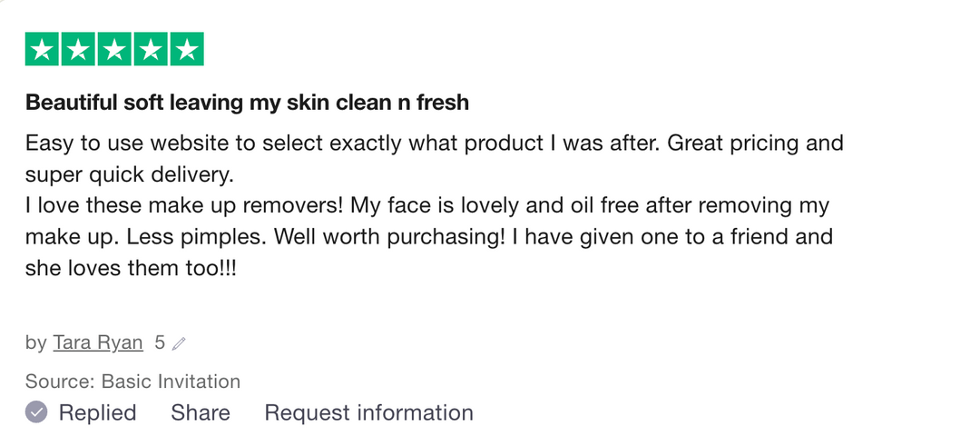The height and width of the screenshot is (446, 980).
Task: Open reviewer Tara Ryan's profile link
Action: point(98,342)
